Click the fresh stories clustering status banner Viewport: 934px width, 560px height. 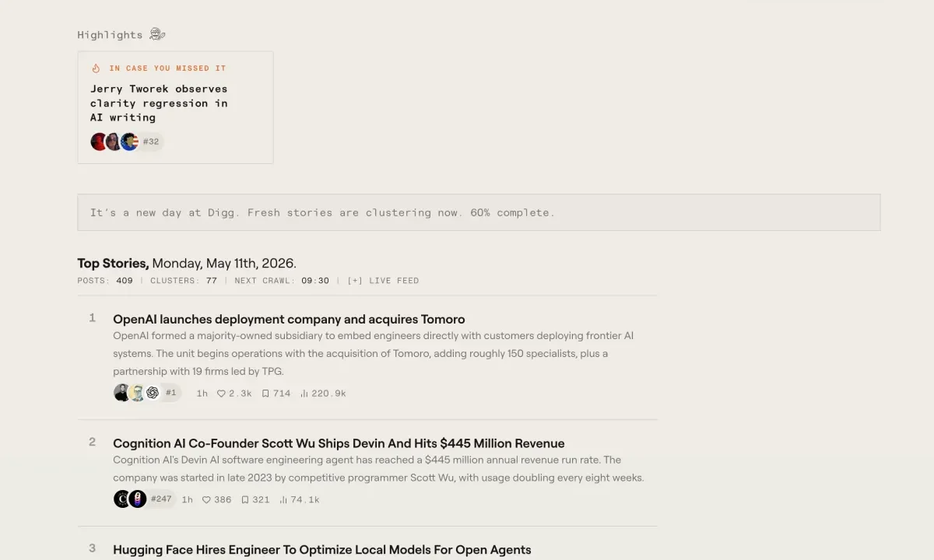[479, 212]
